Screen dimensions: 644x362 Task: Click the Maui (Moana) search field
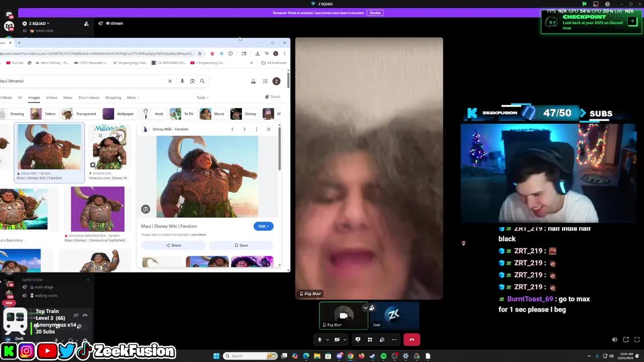(x=82, y=81)
